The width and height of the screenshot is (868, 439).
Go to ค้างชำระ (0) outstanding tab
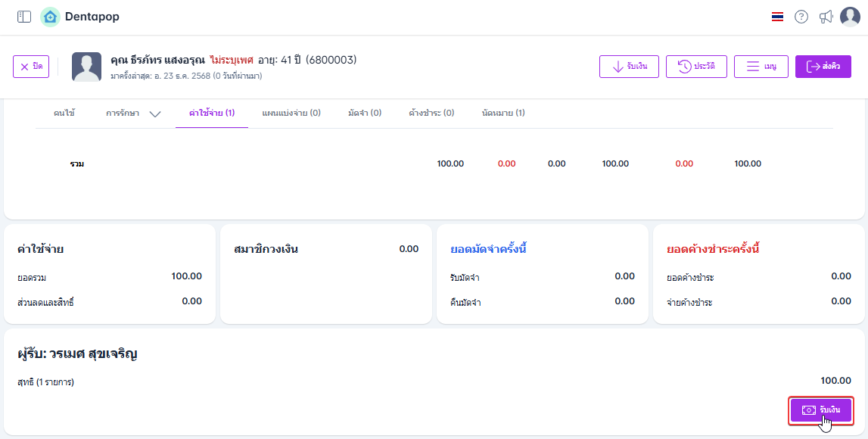[x=431, y=113]
